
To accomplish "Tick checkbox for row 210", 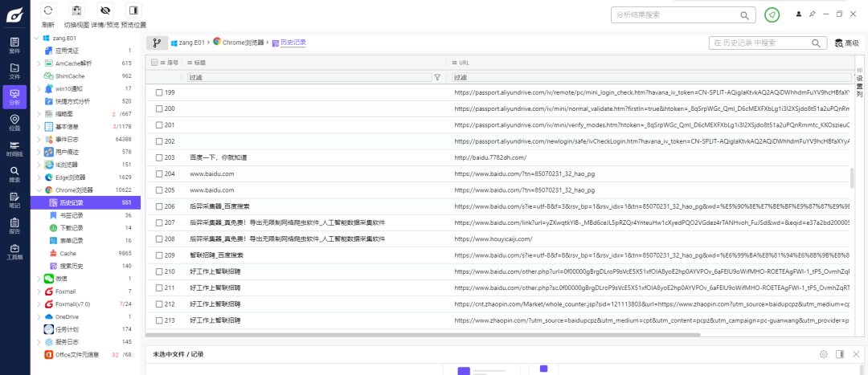I will coord(159,271).
